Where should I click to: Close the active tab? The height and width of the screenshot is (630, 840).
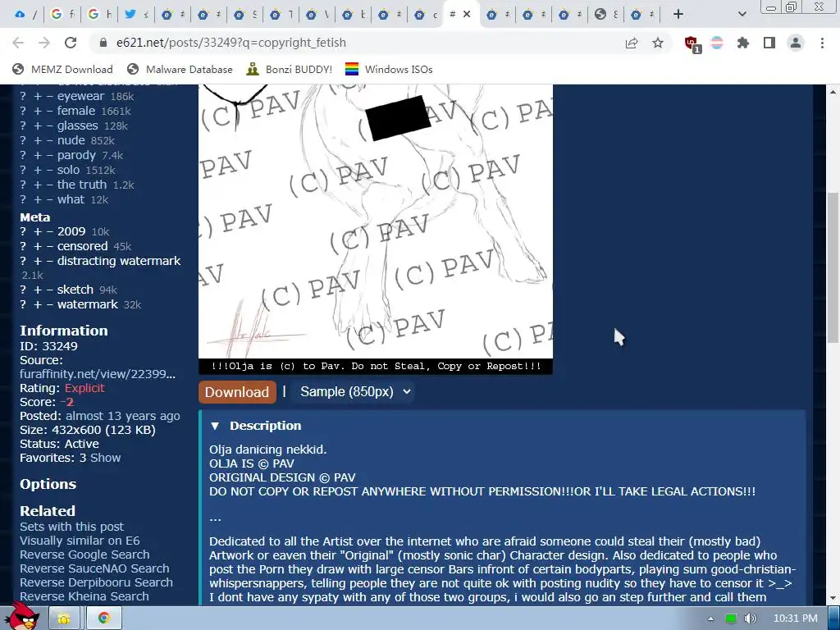point(467,14)
